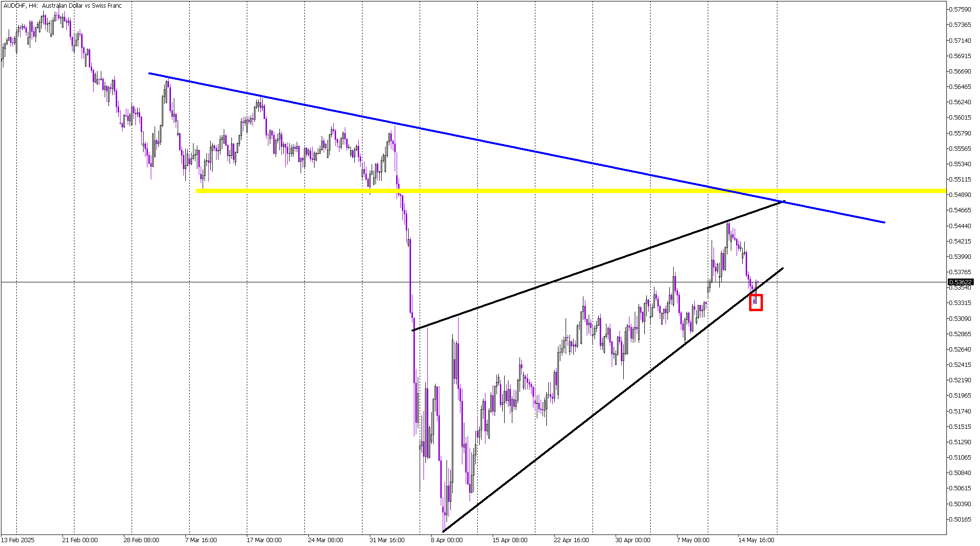Viewport: 980px width, 546px height.
Task: Click the current price tag 0.53622
Action: (960, 282)
